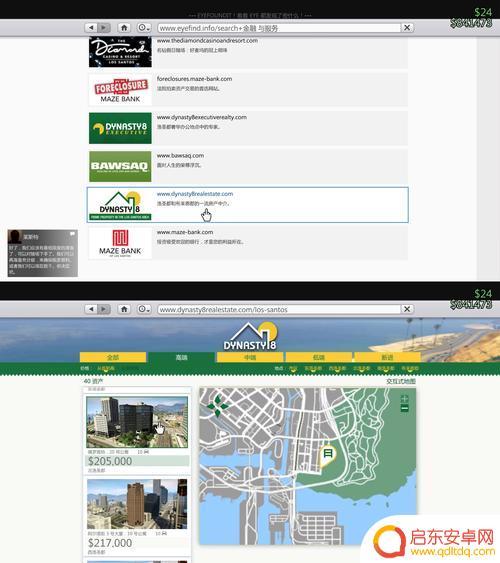This screenshot has height=563, width=500.
Task: Open home page in the Dynasty 8 browser window
Action: click(124, 309)
